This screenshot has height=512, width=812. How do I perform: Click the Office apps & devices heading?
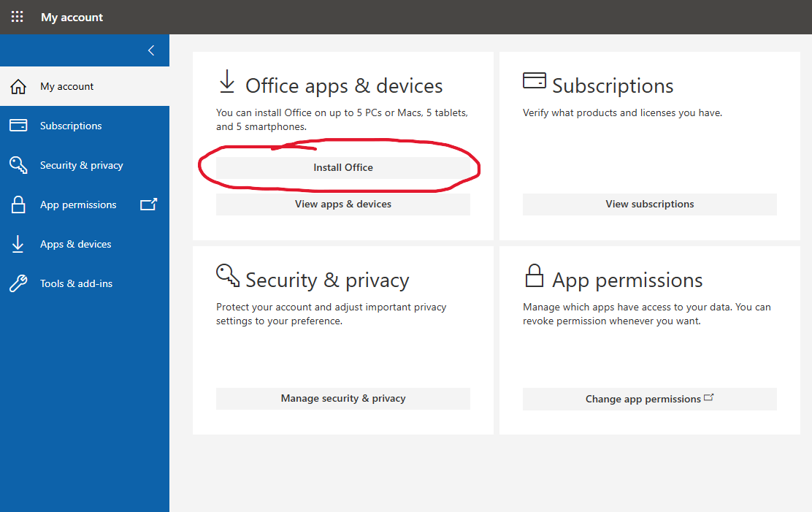tap(344, 86)
